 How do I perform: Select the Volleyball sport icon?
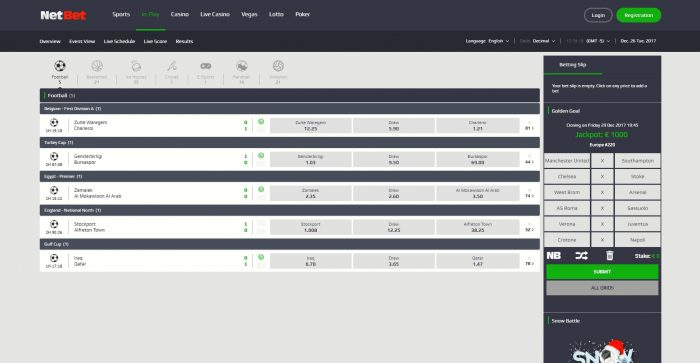tap(278, 66)
